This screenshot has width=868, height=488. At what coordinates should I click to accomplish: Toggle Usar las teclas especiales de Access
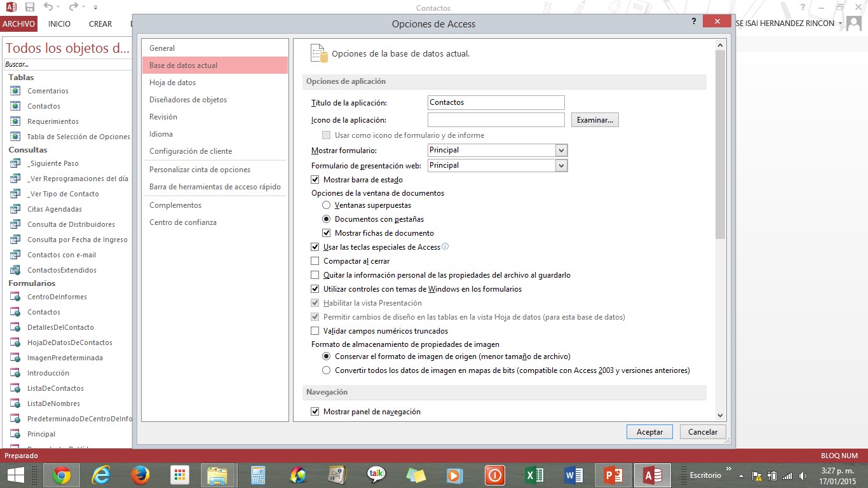[315, 247]
